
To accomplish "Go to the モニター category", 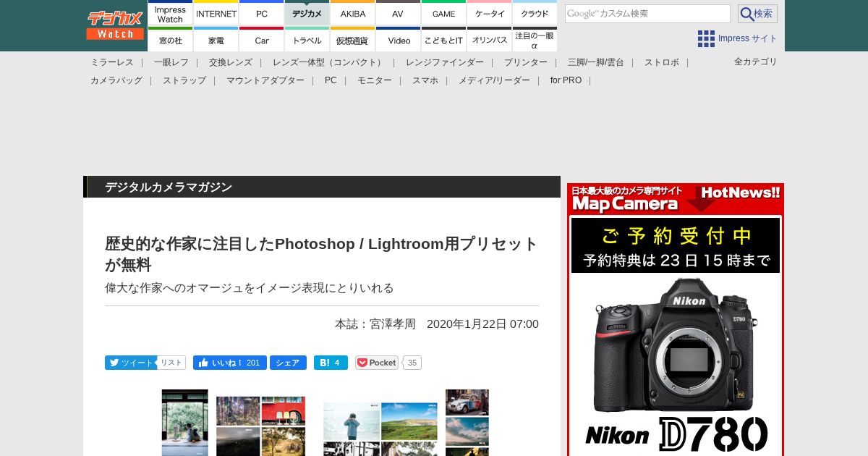I will pyautogui.click(x=375, y=80).
